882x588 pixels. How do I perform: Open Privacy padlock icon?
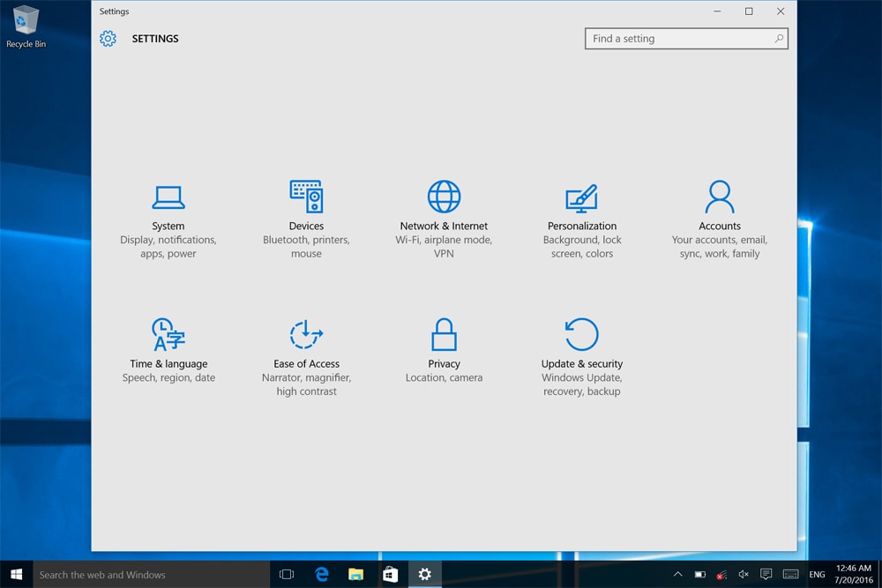coord(444,335)
